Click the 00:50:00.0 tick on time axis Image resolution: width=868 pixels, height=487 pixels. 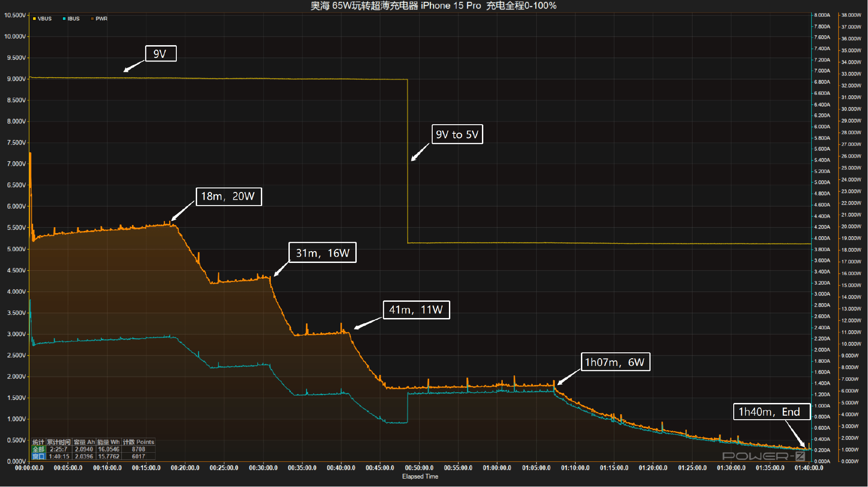419,468
